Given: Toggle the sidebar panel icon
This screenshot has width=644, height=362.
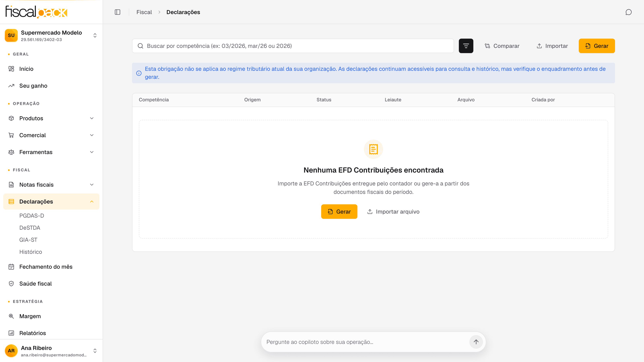Looking at the screenshot, I should [x=118, y=12].
